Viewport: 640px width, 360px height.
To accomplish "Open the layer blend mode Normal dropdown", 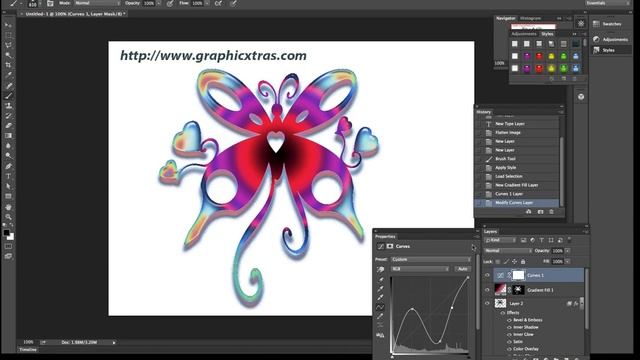I will click(508, 251).
